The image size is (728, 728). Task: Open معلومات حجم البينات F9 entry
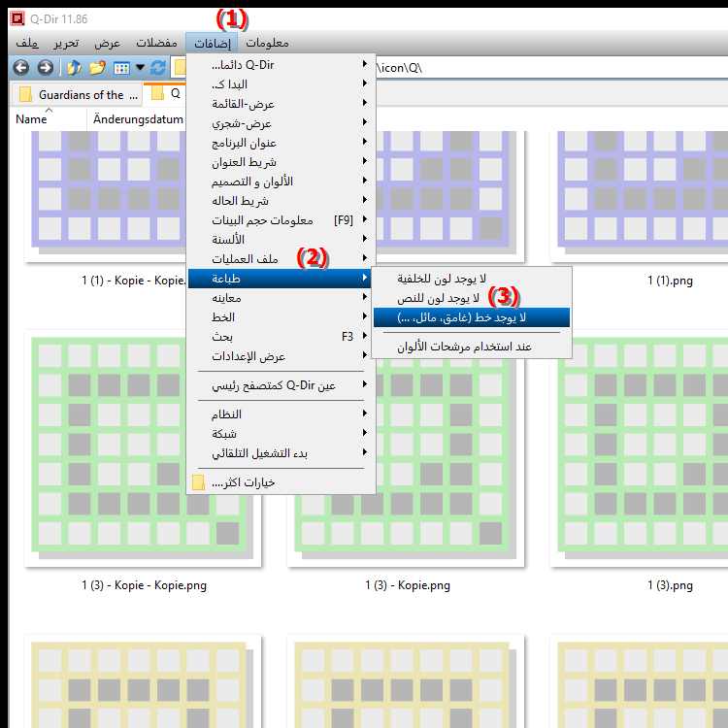pos(279,220)
